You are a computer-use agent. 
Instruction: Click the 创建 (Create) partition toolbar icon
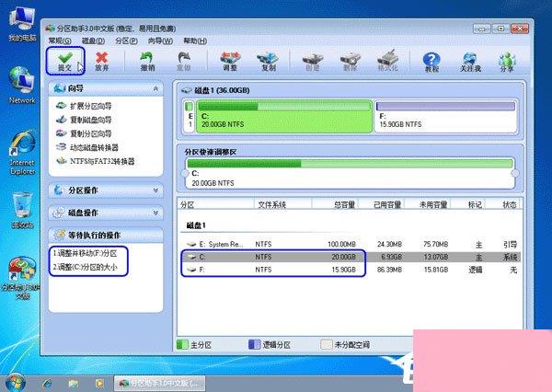click(312, 61)
